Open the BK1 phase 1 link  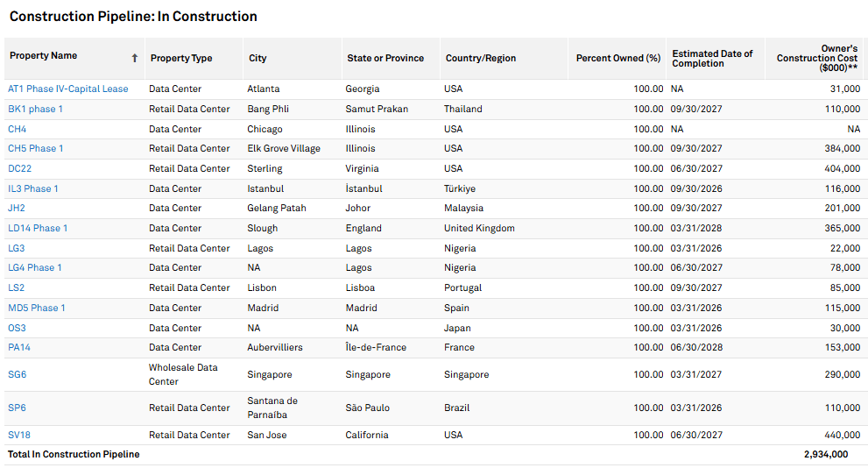[x=36, y=109]
